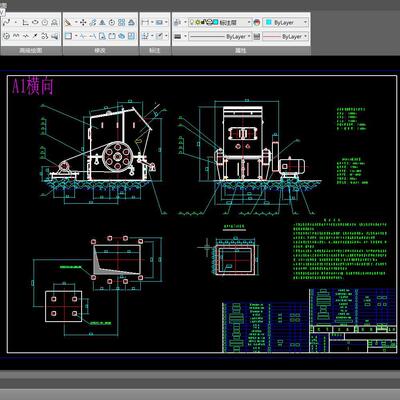The width and height of the screenshot is (400, 400).
Task: Choose the Rotate tool icon
Action: click(112, 22)
